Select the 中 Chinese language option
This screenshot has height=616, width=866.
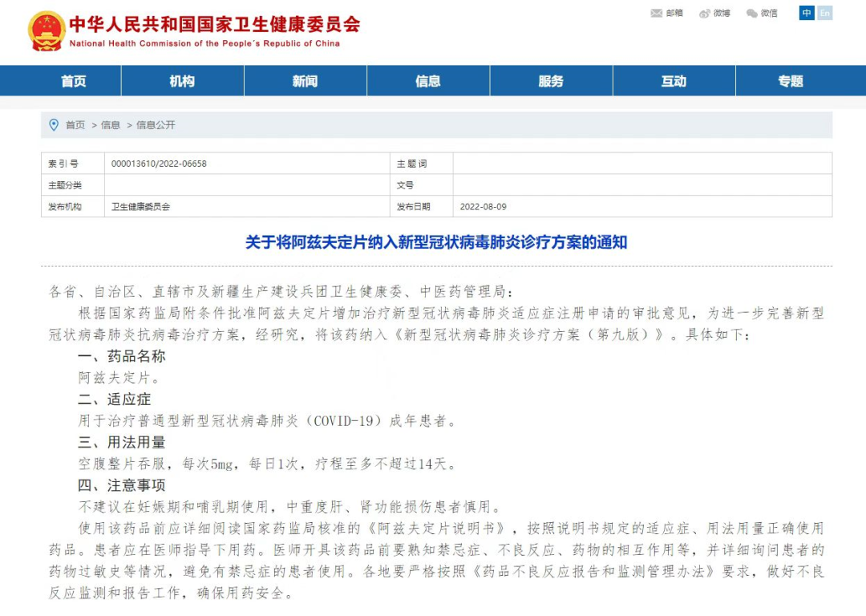pyautogui.click(x=806, y=14)
